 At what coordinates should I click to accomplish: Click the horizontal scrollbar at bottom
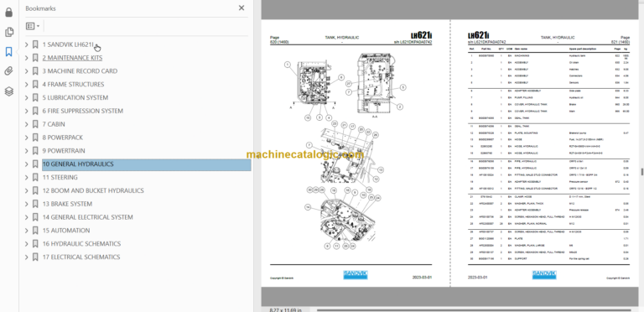click(474, 310)
